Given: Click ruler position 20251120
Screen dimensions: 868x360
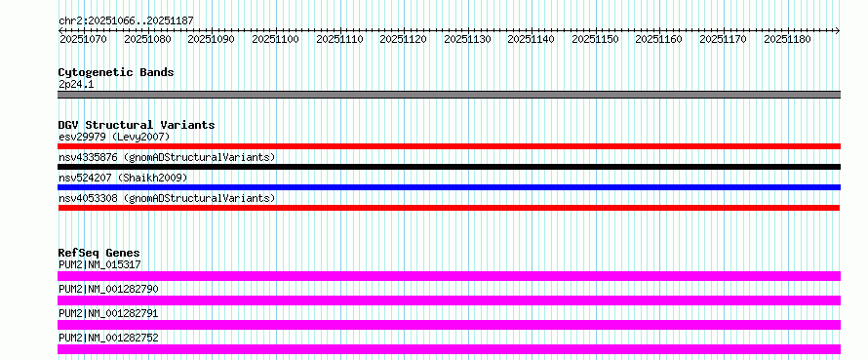Looking at the screenshot, I should (404, 39).
